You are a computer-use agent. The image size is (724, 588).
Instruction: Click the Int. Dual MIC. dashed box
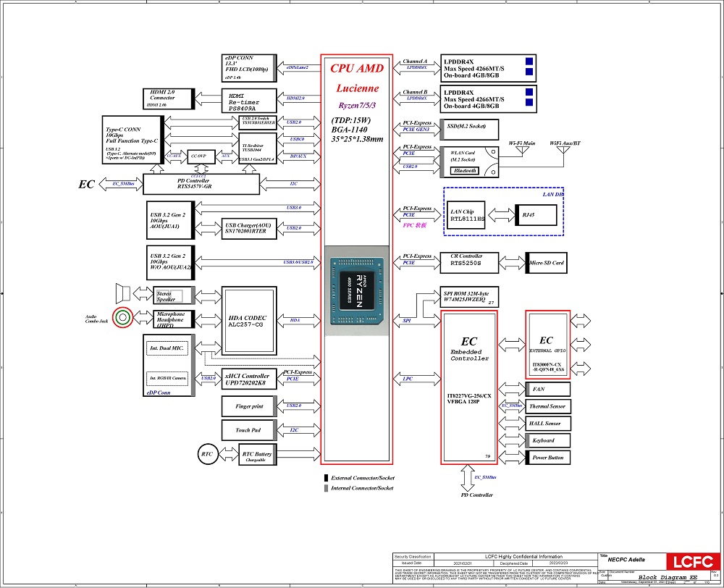[167, 348]
